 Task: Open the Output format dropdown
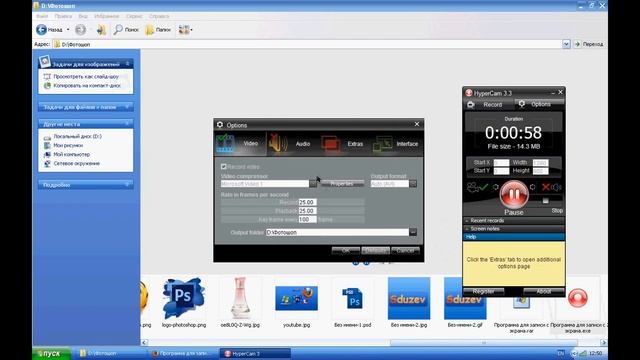coord(413,184)
